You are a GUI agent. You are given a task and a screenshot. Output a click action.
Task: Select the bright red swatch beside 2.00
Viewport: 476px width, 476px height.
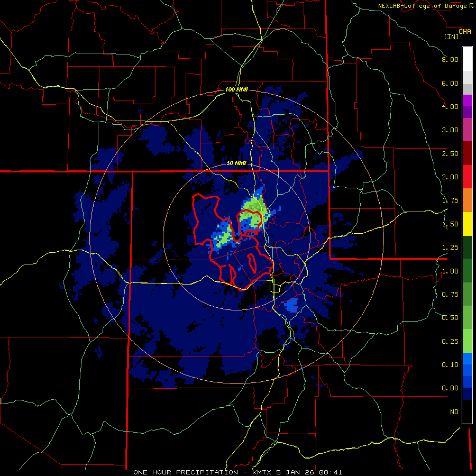click(467, 177)
